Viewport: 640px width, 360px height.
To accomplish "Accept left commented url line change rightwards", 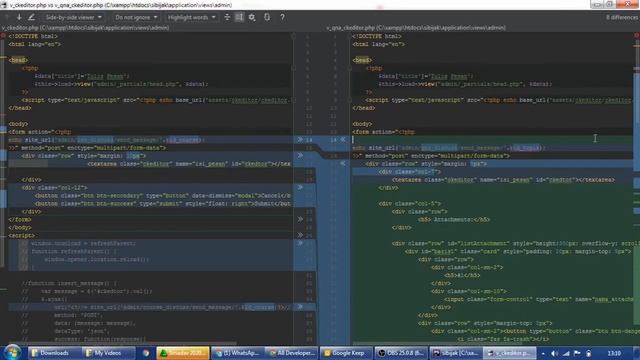I will (300, 307).
